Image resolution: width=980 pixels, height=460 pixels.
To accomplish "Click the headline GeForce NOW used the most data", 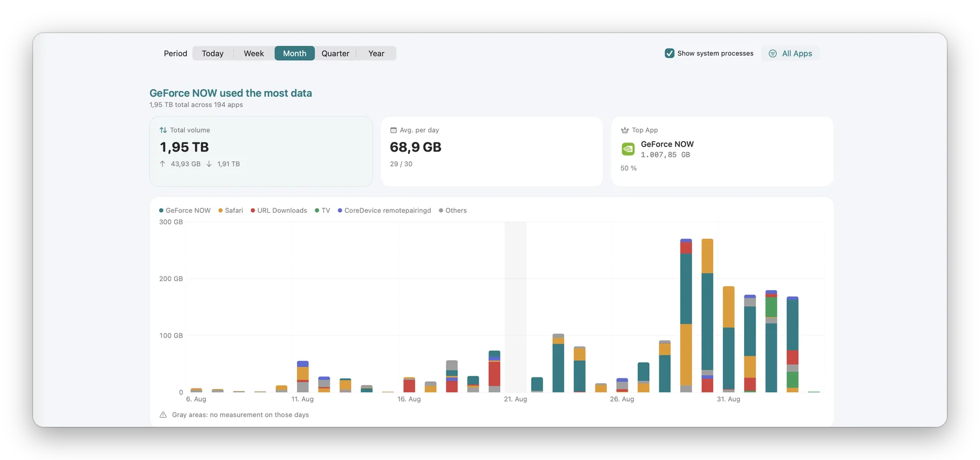I will pyautogui.click(x=231, y=93).
